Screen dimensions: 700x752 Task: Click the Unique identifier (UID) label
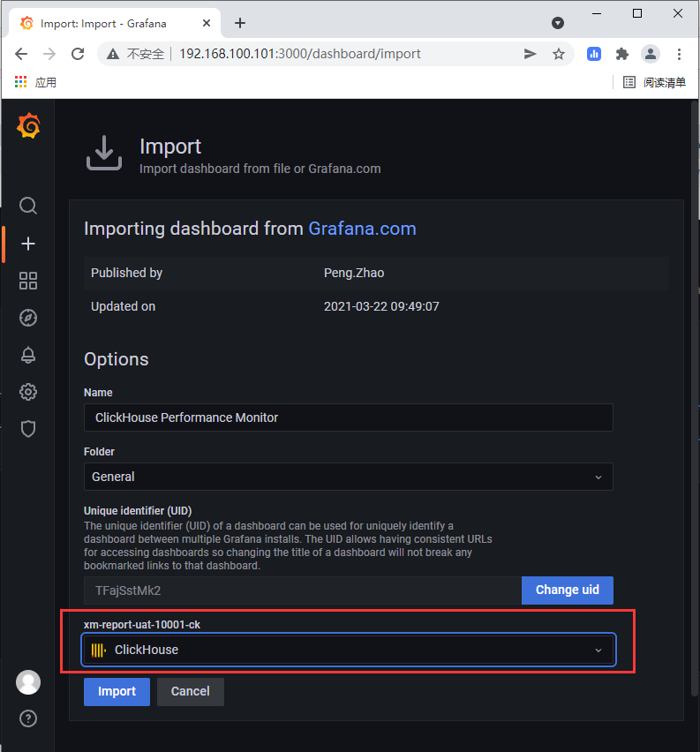138,511
